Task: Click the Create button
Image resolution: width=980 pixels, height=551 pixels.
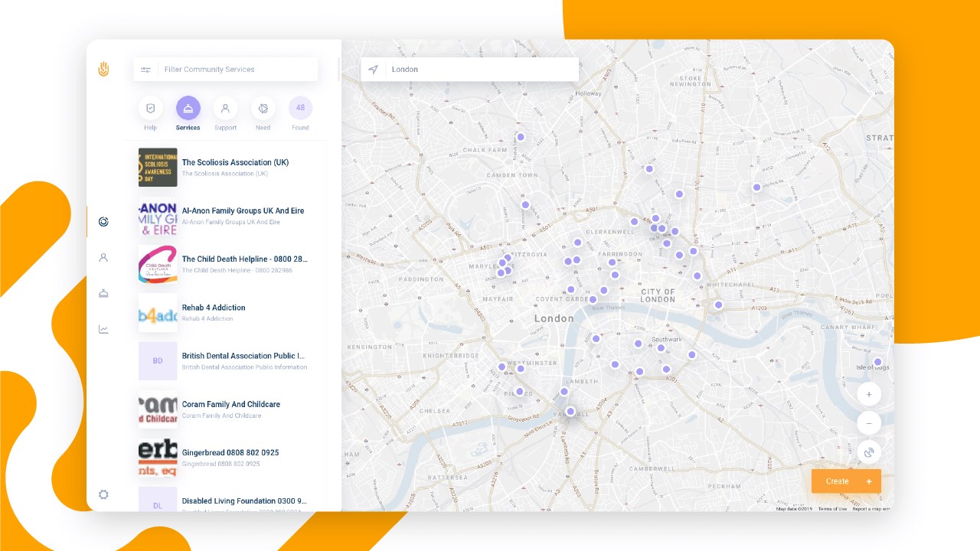Action: click(x=846, y=481)
